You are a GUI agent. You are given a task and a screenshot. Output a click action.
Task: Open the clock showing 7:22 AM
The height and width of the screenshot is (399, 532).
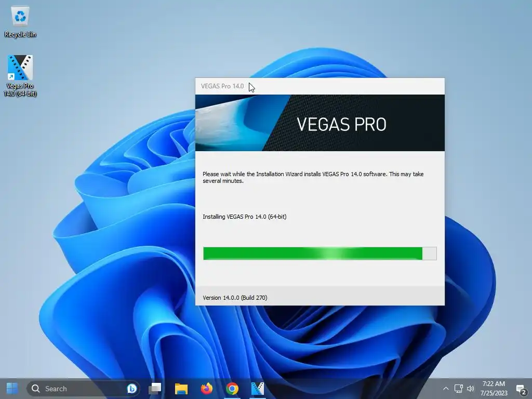pyautogui.click(x=494, y=389)
